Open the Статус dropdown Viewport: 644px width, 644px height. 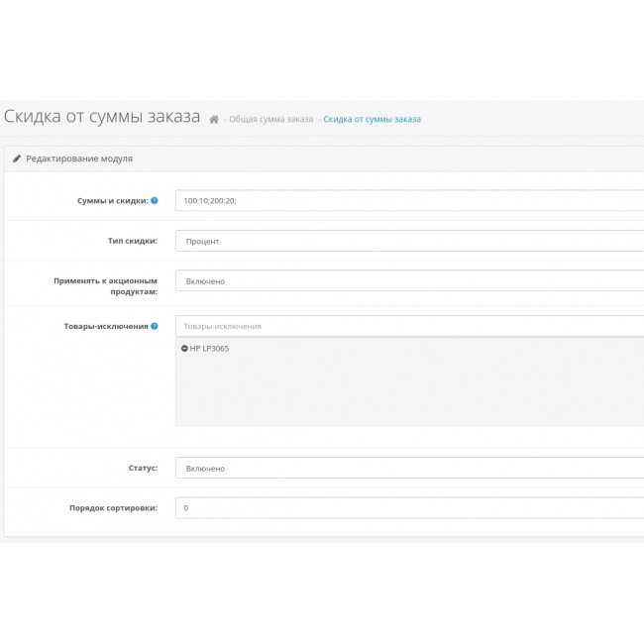point(408,468)
